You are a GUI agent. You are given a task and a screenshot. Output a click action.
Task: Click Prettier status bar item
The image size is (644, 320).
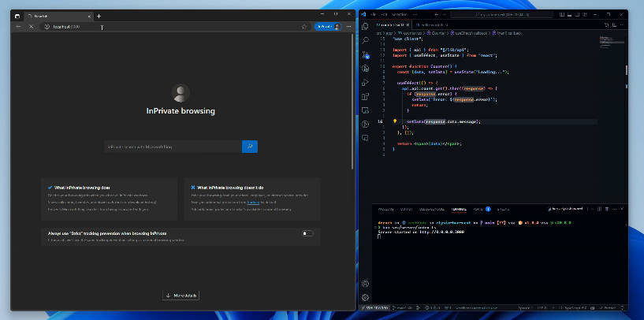click(607, 307)
